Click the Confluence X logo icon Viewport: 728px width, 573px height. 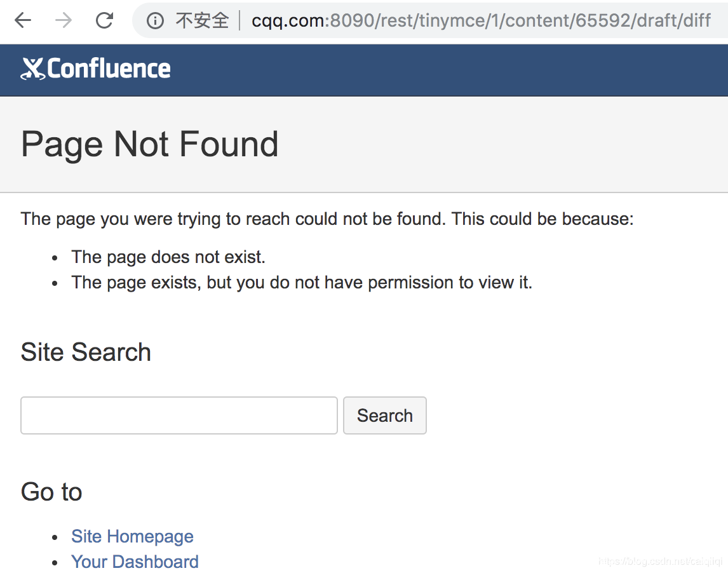coord(32,69)
